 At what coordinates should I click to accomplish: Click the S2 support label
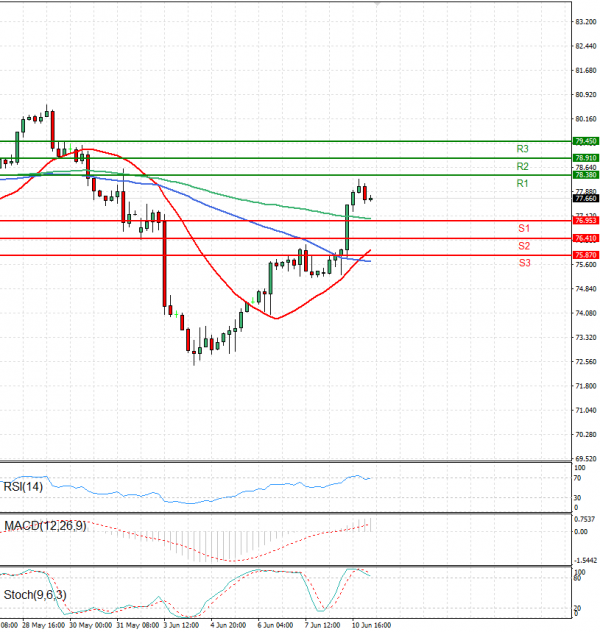coord(524,246)
